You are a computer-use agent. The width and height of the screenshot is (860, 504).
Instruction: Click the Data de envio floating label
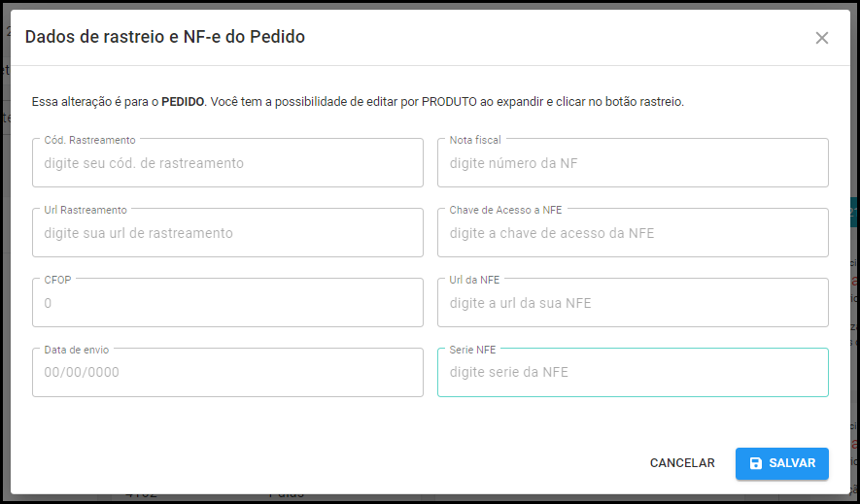76,350
